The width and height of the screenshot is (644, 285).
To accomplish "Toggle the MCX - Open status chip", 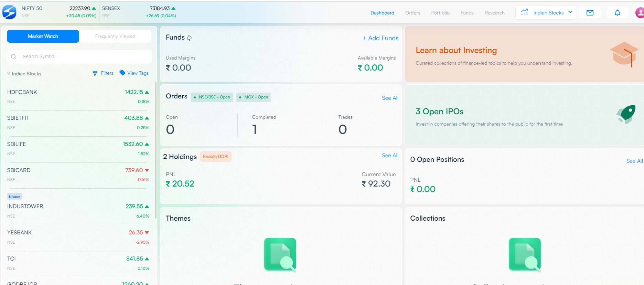I will pyautogui.click(x=254, y=97).
